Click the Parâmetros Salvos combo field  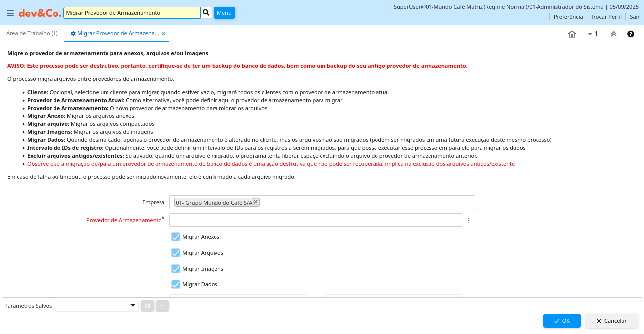coord(91,306)
